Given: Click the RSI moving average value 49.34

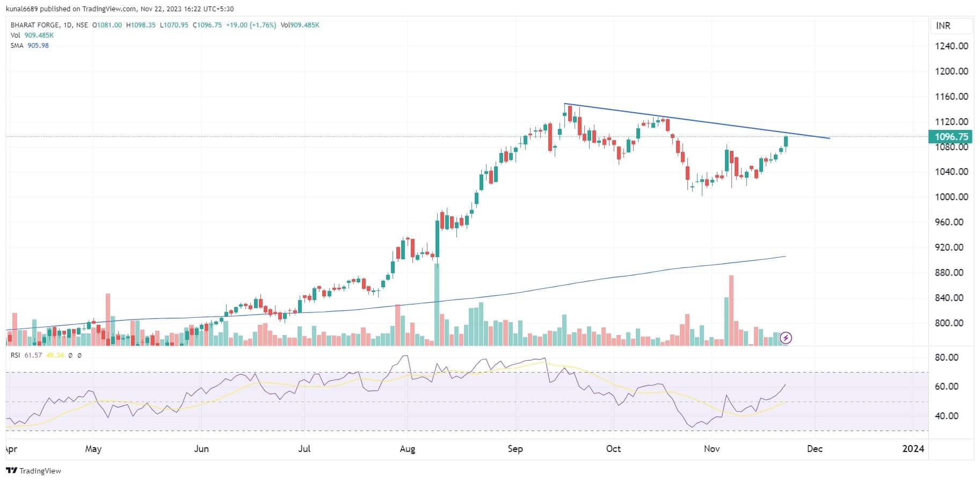Looking at the screenshot, I should coord(55,355).
